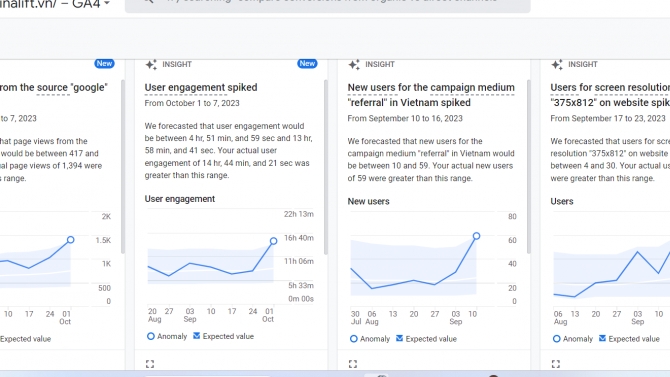This screenshot has width=670, height=377.
Task: Click the anomaly point on google page views chart
Action: tap(71, 240)
